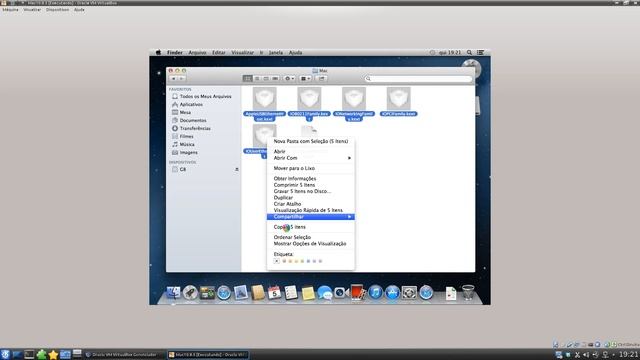Choose Criar Atalho
This screenshot has height=360, width=640.
click(311, 204)
